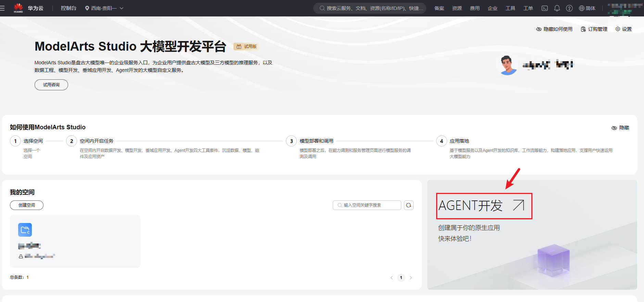This screenshot has height=302, width=644.
Task: Click the user avatar picture
Action: (508, 65)
